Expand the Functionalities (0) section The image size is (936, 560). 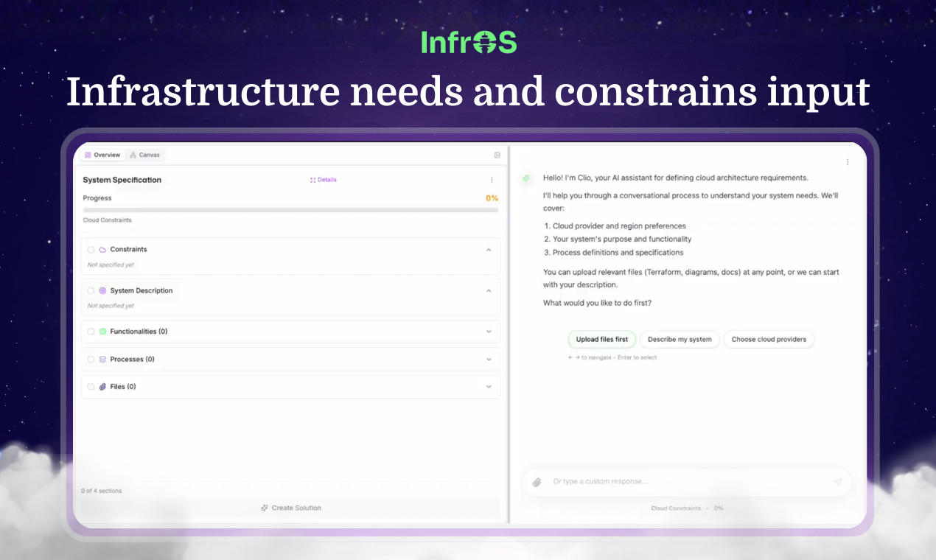coord(489,332)
